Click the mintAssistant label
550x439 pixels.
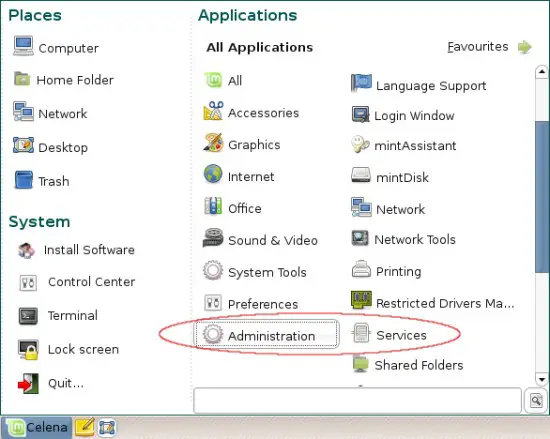pyautogui.click(x=415, y=146)
